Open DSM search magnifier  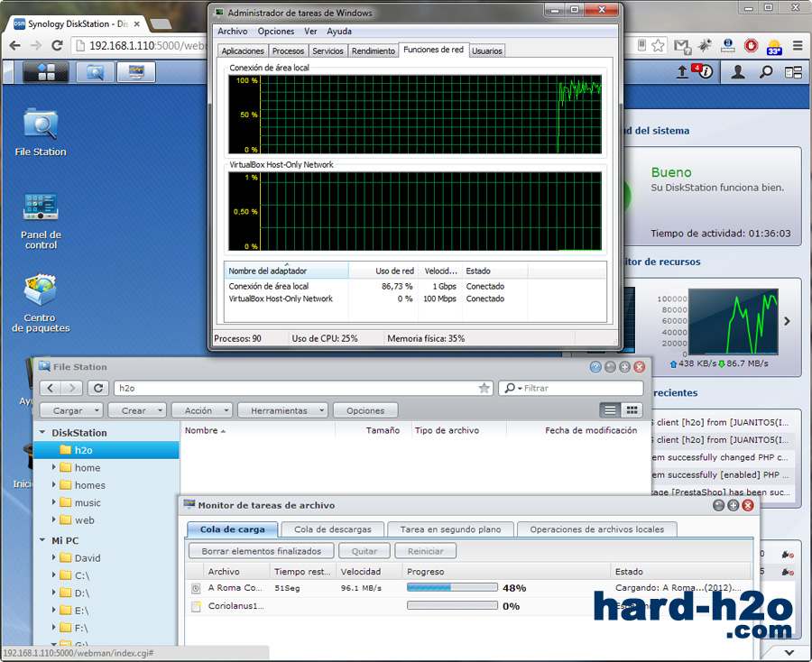pyautogui.click(x=765, y=72)
